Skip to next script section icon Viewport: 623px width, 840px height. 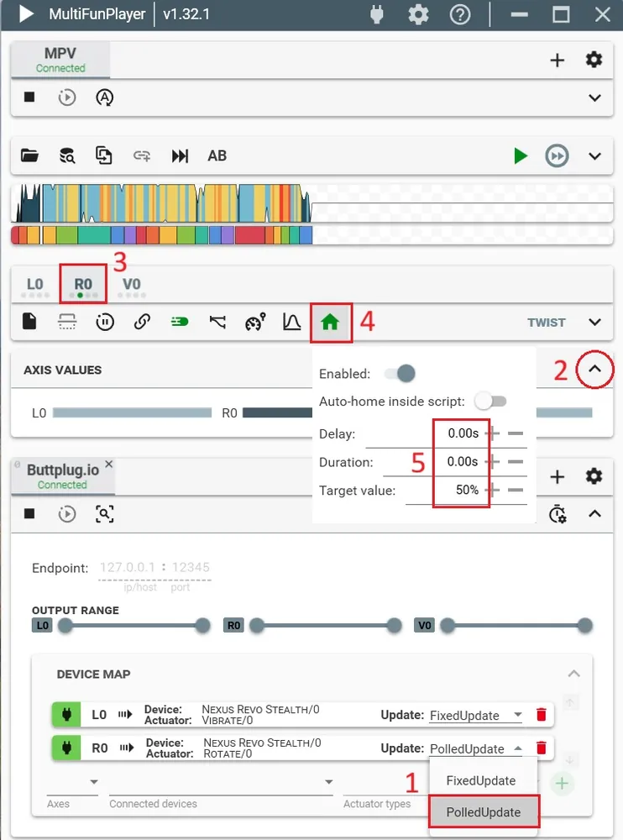[x=180, y=156]
